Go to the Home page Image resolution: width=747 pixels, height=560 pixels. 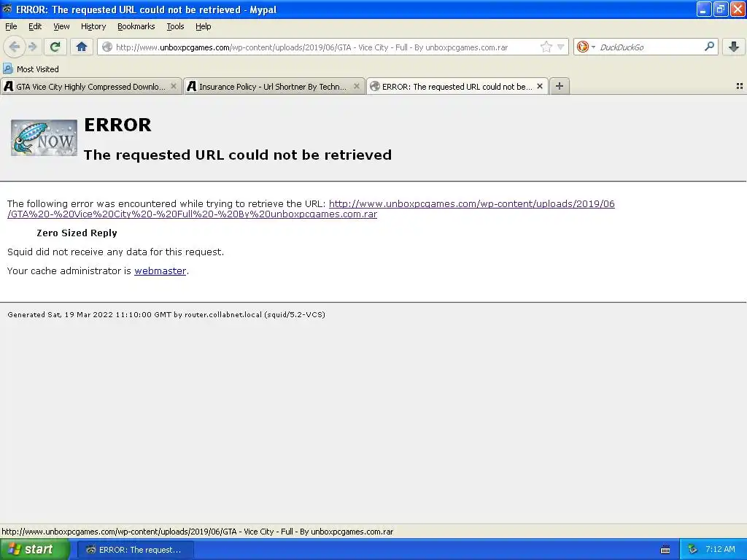click(x=82, y=47)
